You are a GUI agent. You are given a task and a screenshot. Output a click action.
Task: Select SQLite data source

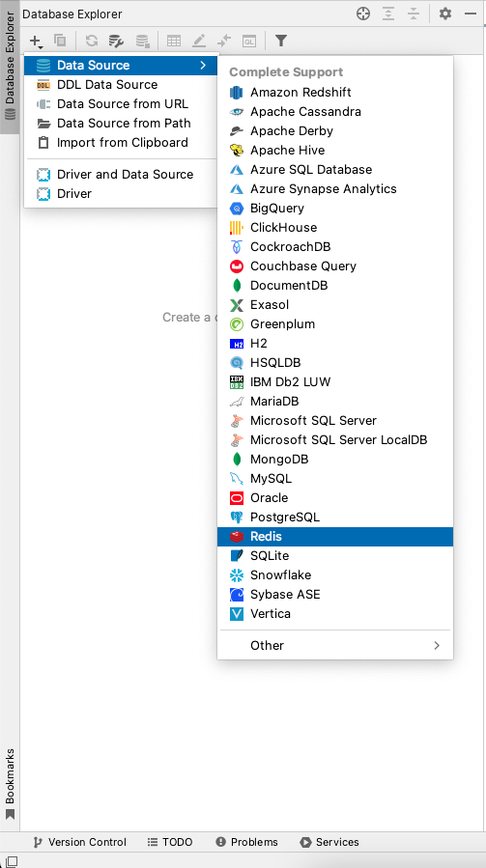pyautogui.click(x=335, y=556)
